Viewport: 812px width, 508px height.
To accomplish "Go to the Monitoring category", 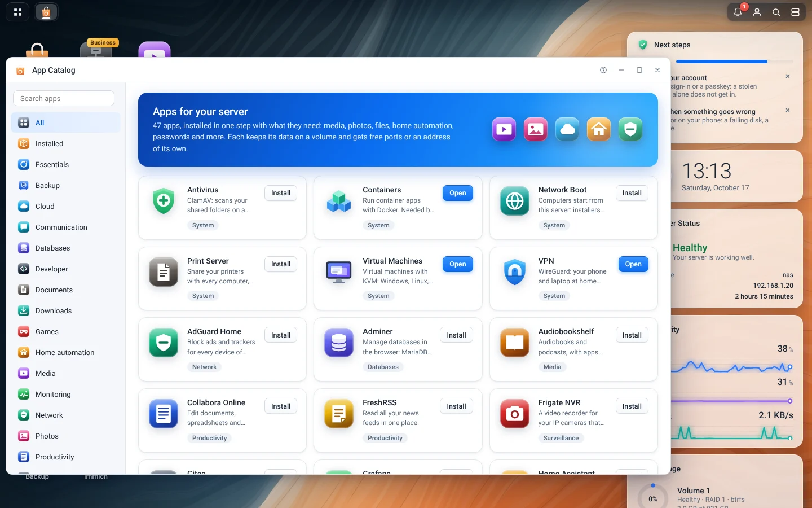I will click(65, 394).
